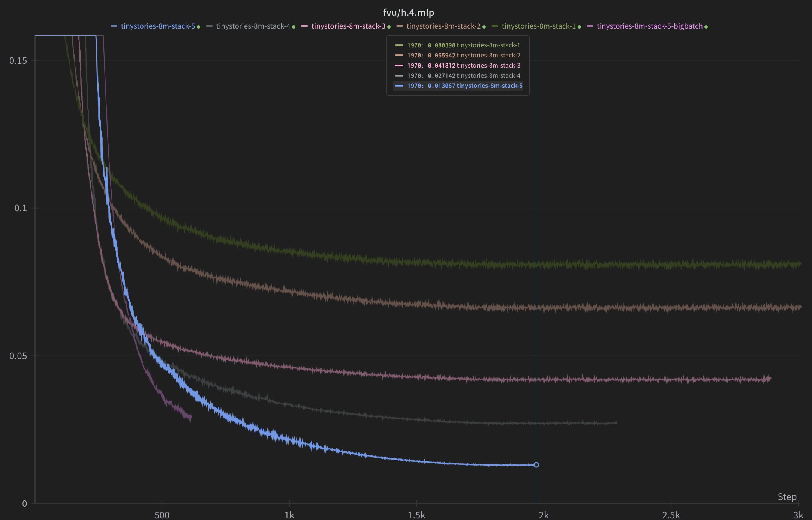Image resolution: width=812 pixels, height=520 pixels.
Task: Click the endpoint of the gray stack-4 curve
Action: pyautogui.click(x=616, y=423)
